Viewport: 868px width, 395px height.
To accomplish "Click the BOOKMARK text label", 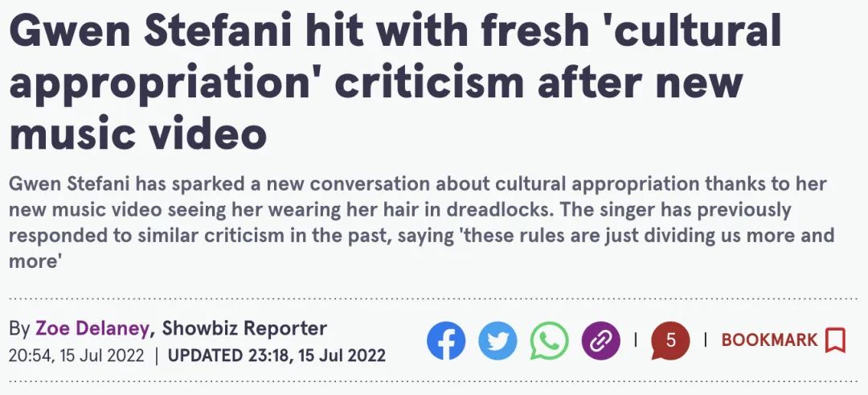I will click(x=769, y=340).
